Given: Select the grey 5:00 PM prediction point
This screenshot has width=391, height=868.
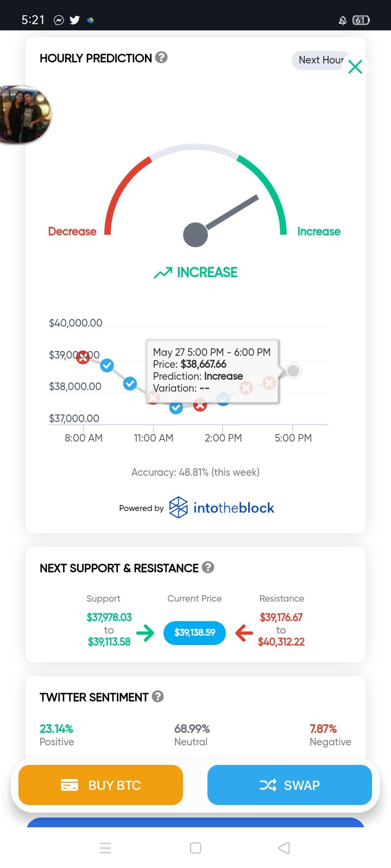Looking at the screenshot, I should (x=293, y=371).
